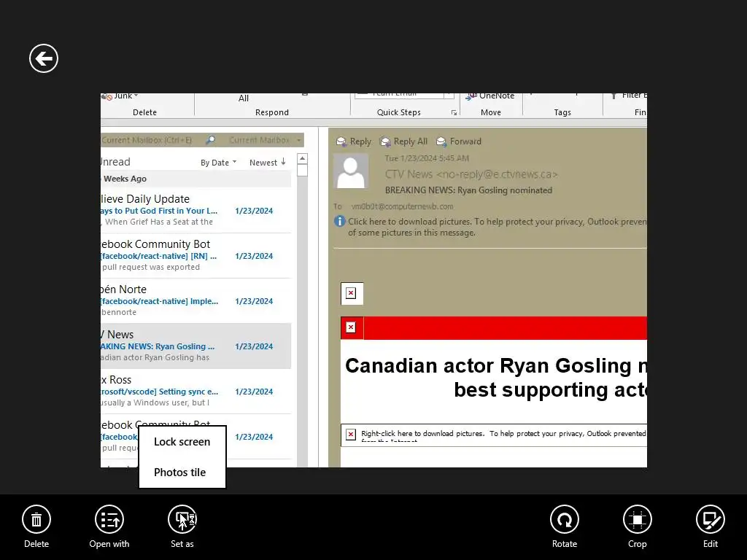Click the Tags group label in photo
Screen dimensions: 747x560
click(x=562, y=112)
